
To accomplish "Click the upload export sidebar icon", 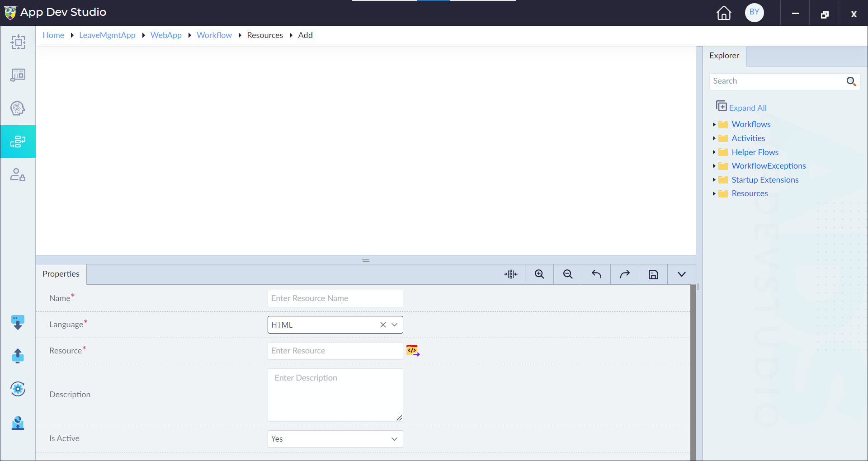I will pos(18,356).
